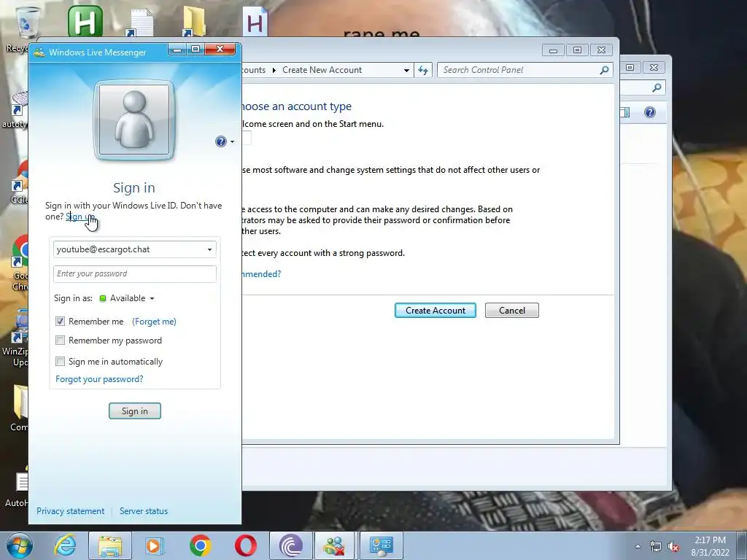Image resolution: width=747 pixels, height=560 pixels.
Task: Click Create Account button in Control Panel
Action: coord(436,311)
